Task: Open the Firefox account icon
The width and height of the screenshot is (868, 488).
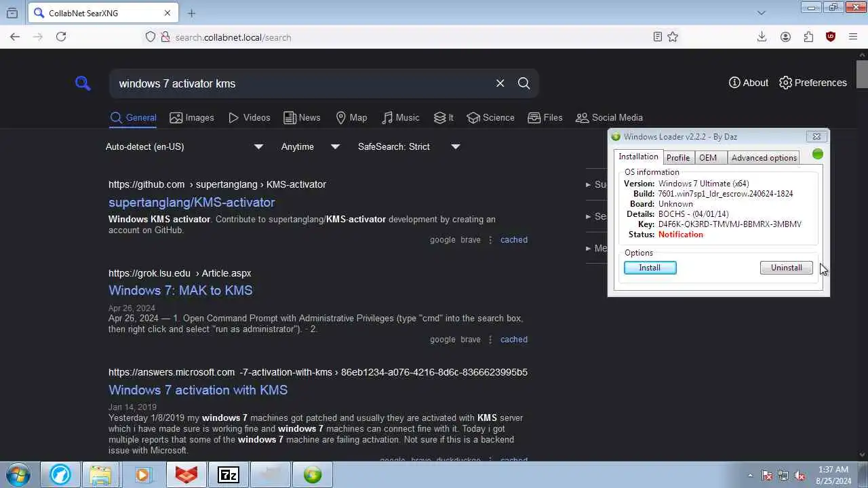Action: (x=785, y=37)
